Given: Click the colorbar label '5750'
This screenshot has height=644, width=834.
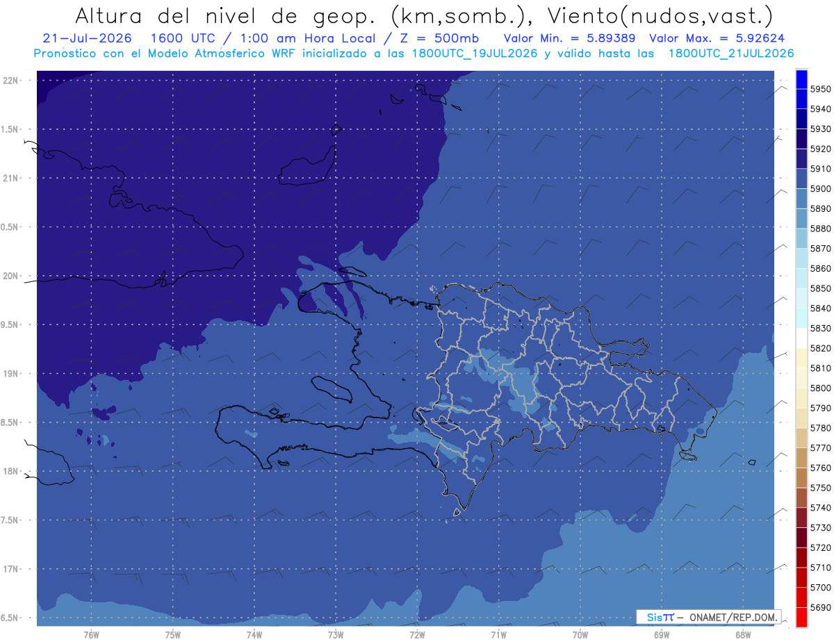Looking at the screenshot, I should tap(820, 488).
